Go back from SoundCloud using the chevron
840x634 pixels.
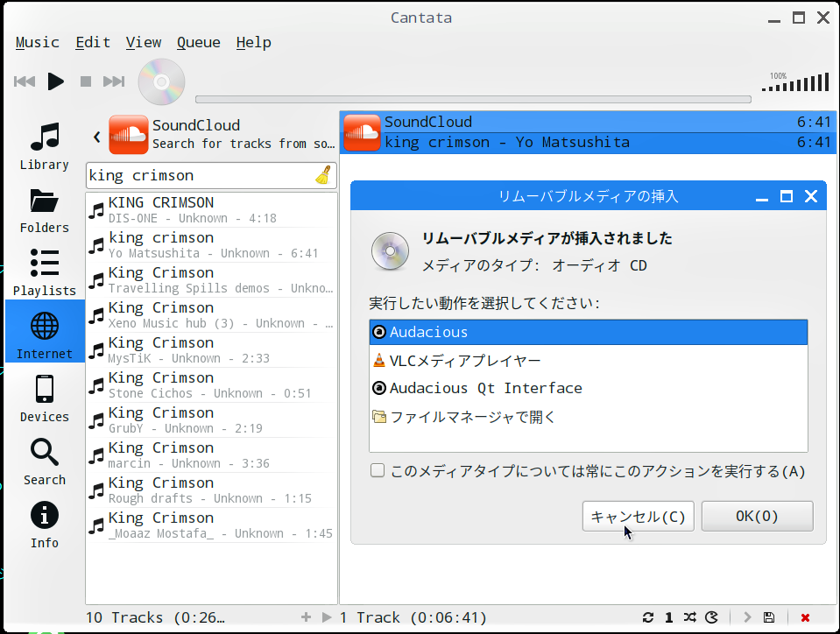pyautogui.click(x=97, y=137)
